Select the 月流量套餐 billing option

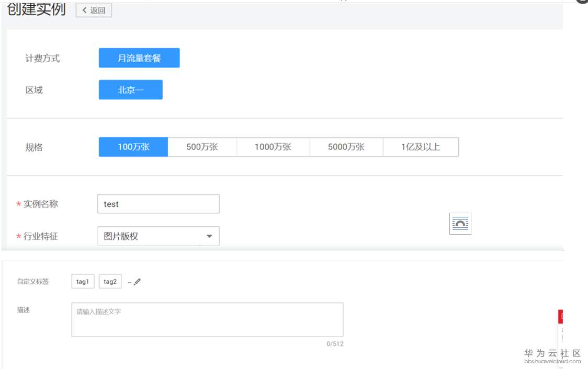[x=139, y=58]
